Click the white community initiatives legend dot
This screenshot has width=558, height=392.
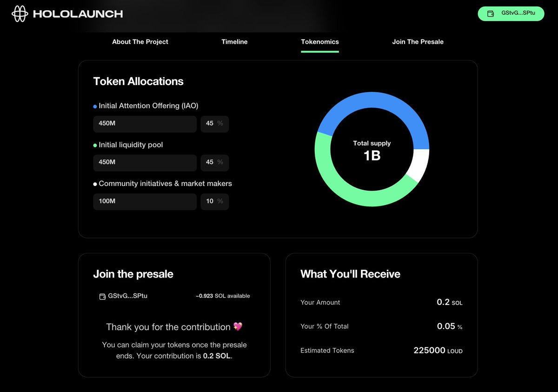[x=95, y=184]
